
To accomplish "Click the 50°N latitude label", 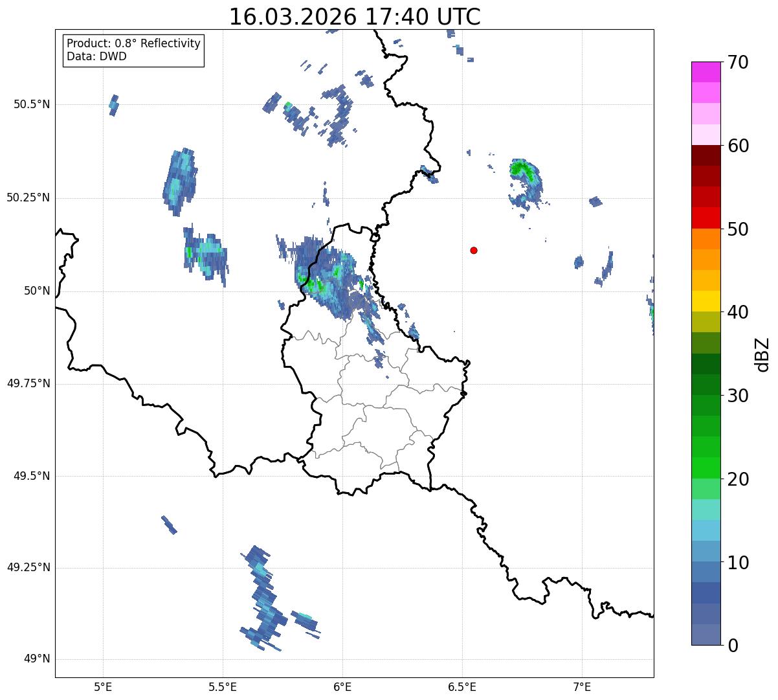I will 37,291.
